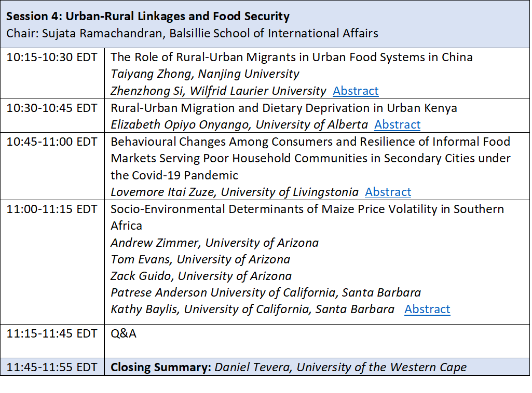Open Abstract link for Elizabeth Opiyo Onyango
532x393 pixels.
tap(397, 124)
